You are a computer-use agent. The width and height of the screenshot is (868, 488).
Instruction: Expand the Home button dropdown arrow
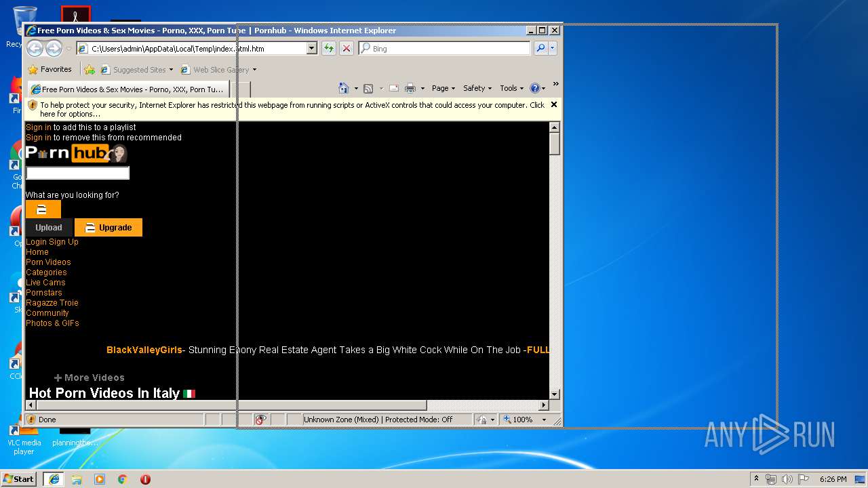(356, 88)
